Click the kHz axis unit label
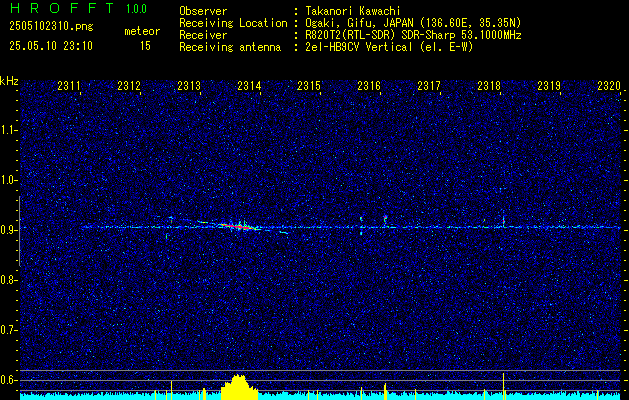Image resolution: width=629 pixels, height=400 pixels. pyautogui.click(x=9, y=81)
